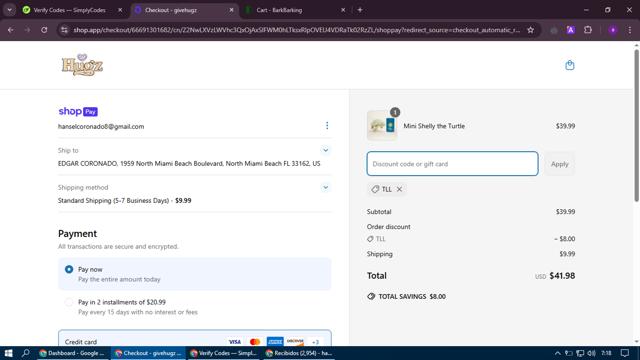Click the American Express logo
Image resolution: width=640 pixels, height=360 pixels.
pyautogui.click(x=275, y=342)
